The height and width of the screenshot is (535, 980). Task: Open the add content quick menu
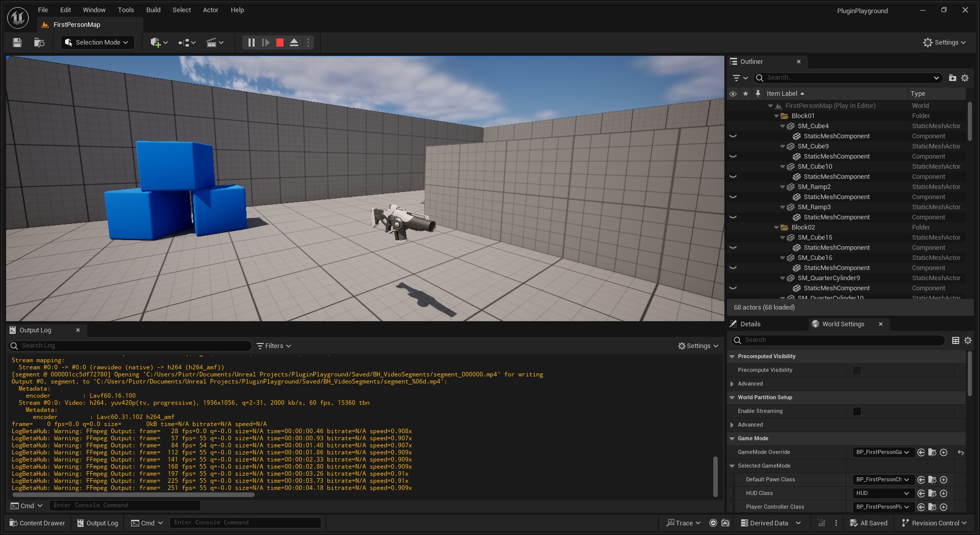tap(159, 43)
